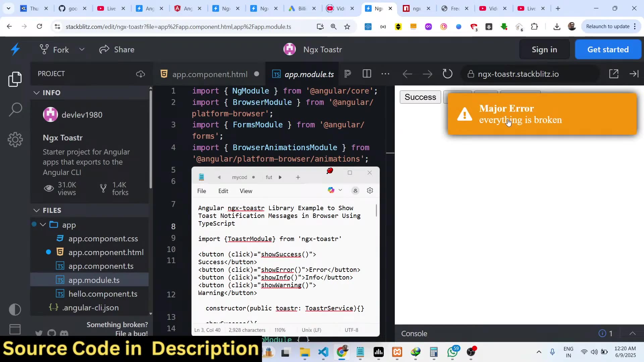
Task: Click the Share button
Action: (x=117, y=50)
